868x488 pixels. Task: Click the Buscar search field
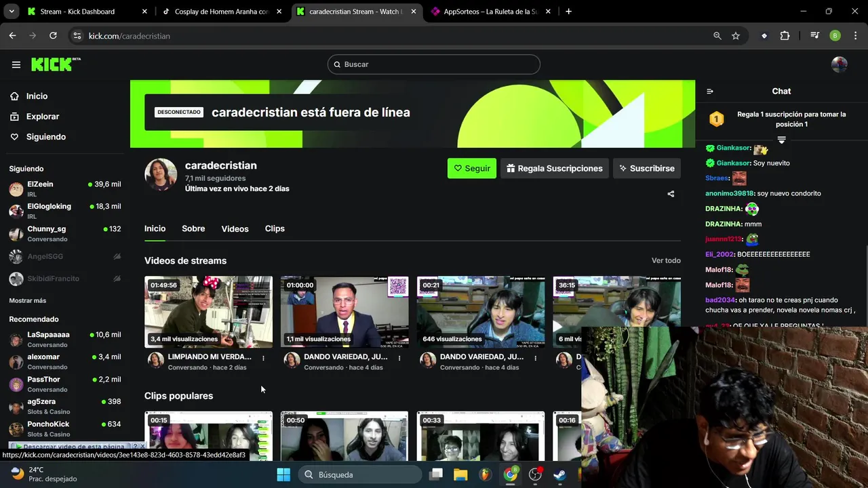tap(434, 64)
